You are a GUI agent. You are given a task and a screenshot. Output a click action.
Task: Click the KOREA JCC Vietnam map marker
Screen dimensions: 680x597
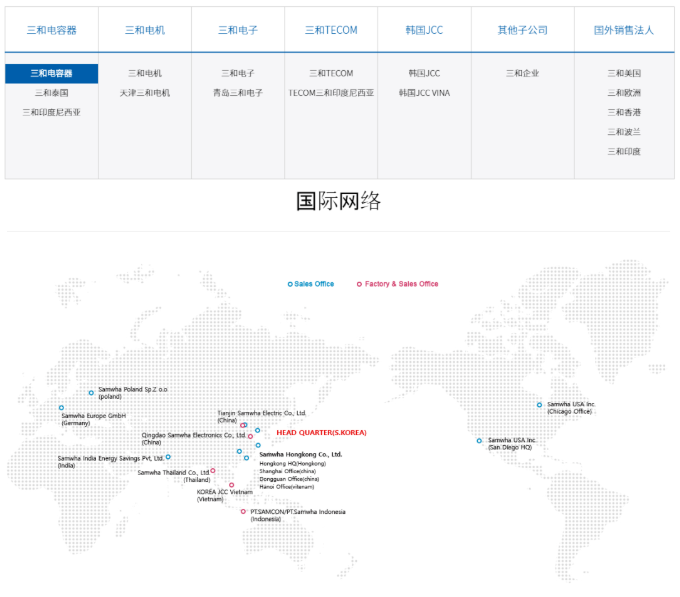(231, 485)
